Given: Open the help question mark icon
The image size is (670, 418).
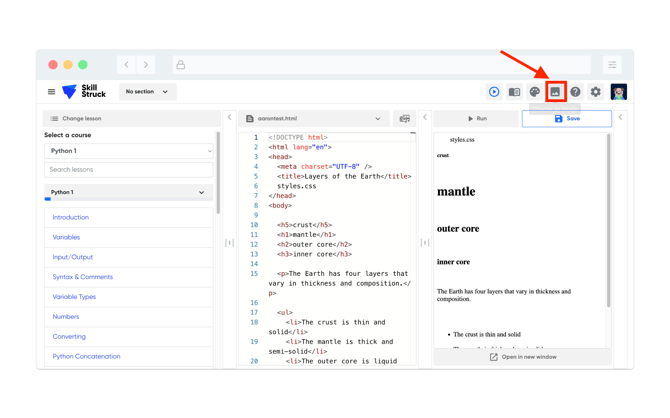Looking at the screenshot, I should click(x=575, y=92).
